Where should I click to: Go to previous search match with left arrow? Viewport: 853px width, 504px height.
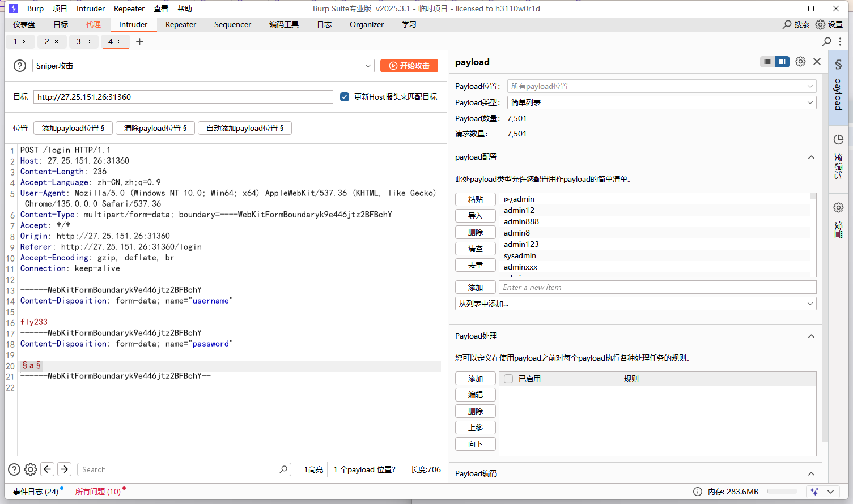pyautogui.click(x=48, y=469)
